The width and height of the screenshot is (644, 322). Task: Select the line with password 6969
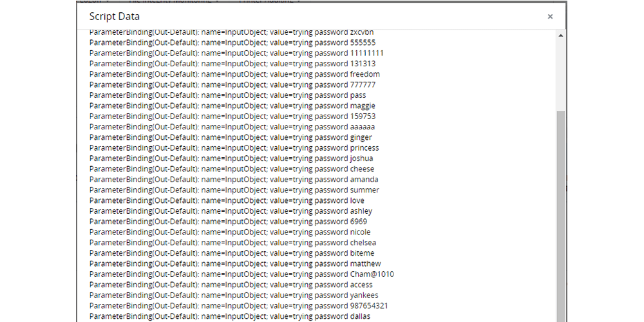(x=229, y=222)
